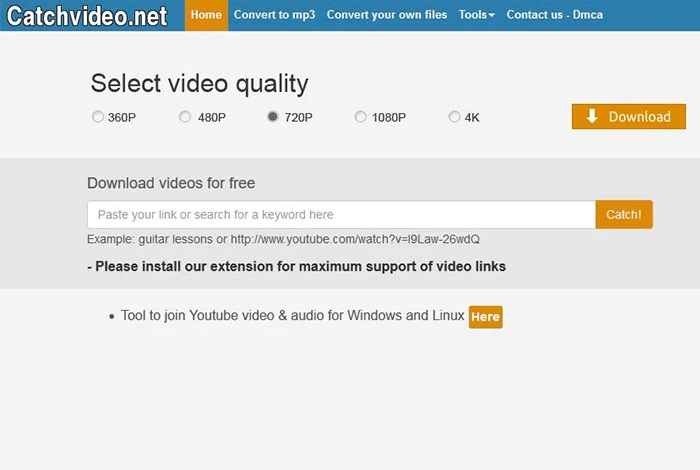Click the orange Here button
The width and height of the screenshot is (700, 470).
click(485, 317)
